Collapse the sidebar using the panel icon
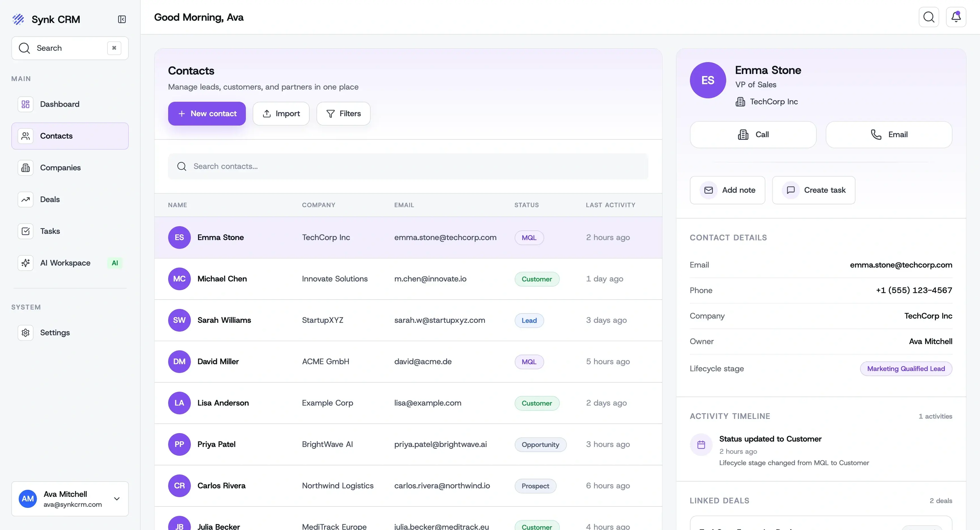 click(x=121, y=19)
